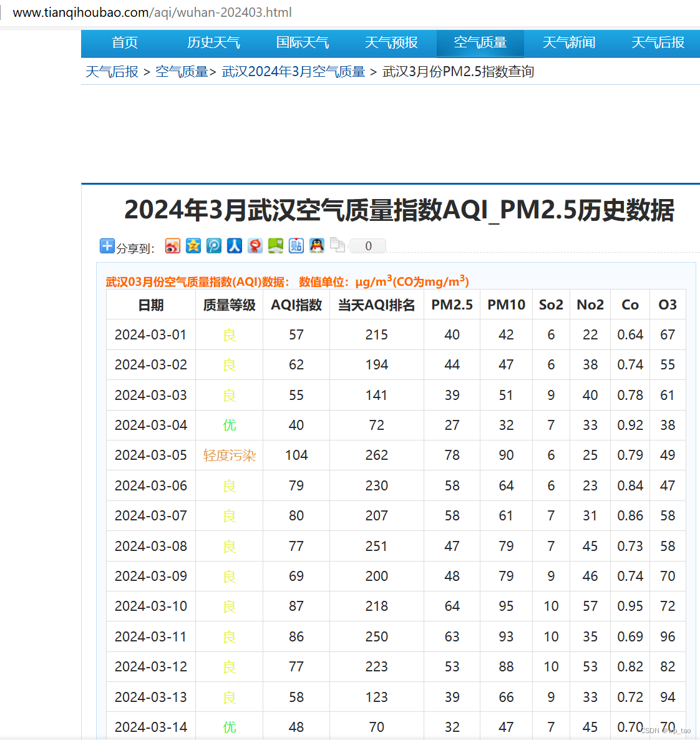This screenshot has width=700, height=740.
Task: Click the blue plus share icon
Action: click(107, 246)
